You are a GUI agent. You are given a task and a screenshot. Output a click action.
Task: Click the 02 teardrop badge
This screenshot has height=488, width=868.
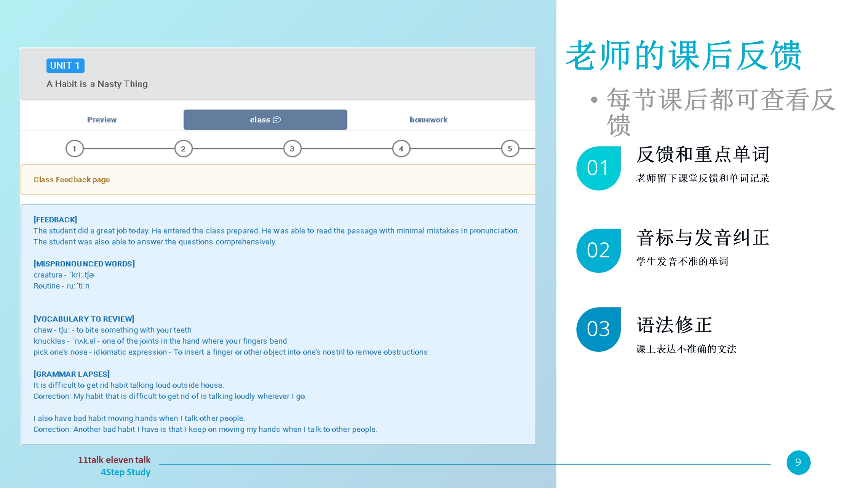coord(598,250)
